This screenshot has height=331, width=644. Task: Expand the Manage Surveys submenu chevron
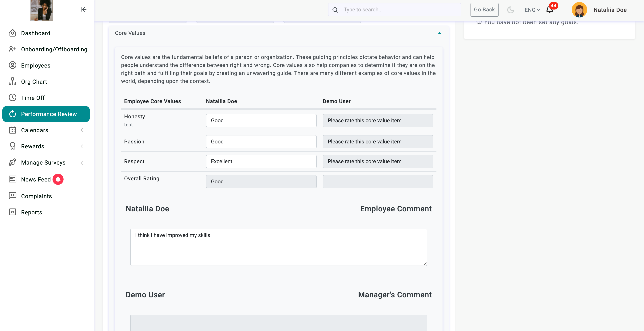point(82,163)
